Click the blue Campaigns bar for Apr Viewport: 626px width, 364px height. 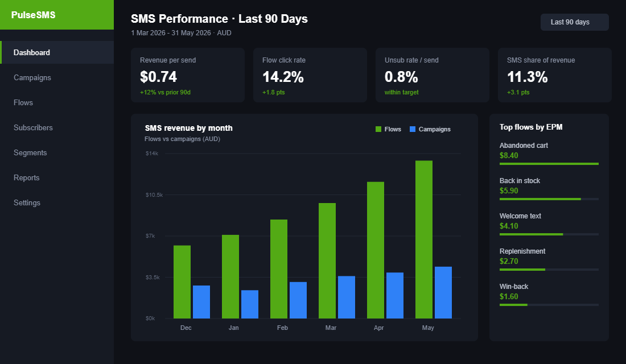click(395, 295)
